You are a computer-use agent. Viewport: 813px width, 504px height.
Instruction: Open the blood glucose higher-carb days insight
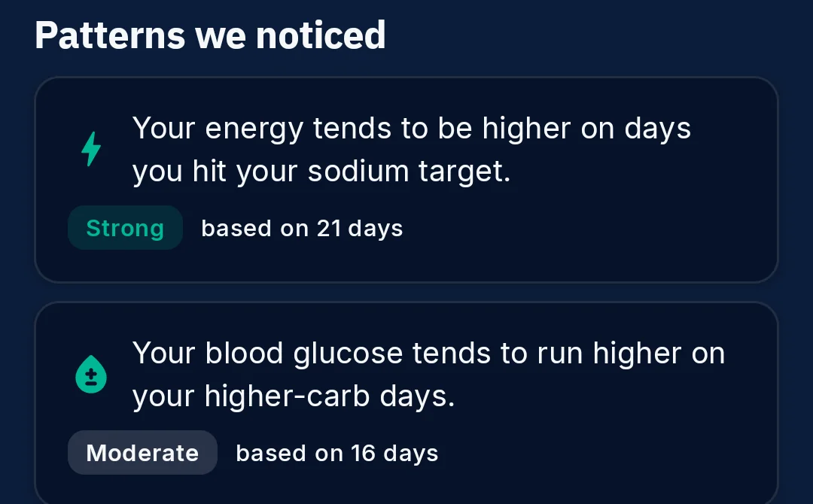pyautogui.click(x=406, y=403)
